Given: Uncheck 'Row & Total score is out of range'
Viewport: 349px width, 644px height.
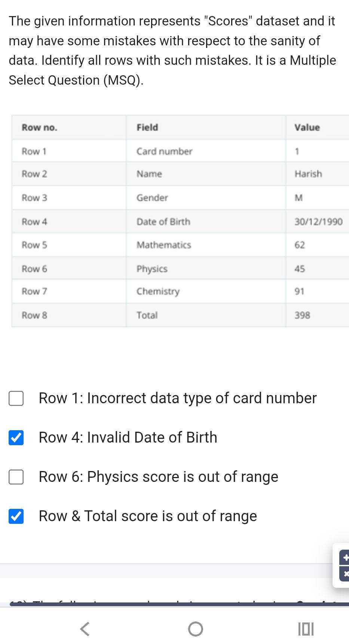Looking at the screenshot, I should pyautogui.click(x=16, y=517).
